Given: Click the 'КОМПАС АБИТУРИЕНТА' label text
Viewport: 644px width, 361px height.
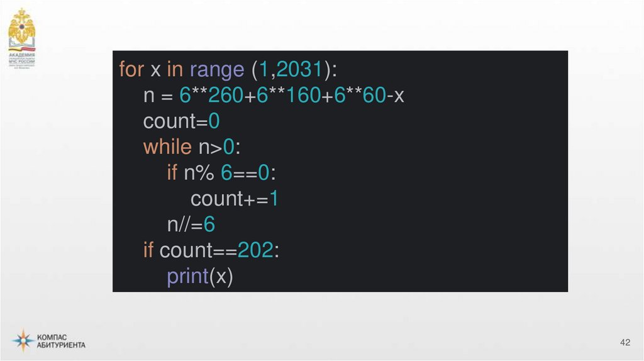Looking at the screenshot, I should click(x=61, y=341).
